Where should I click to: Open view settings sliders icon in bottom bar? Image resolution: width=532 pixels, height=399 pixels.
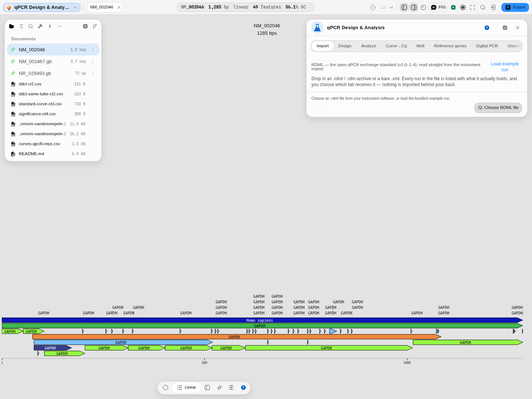pyautogui.click(x=231, y=388)
